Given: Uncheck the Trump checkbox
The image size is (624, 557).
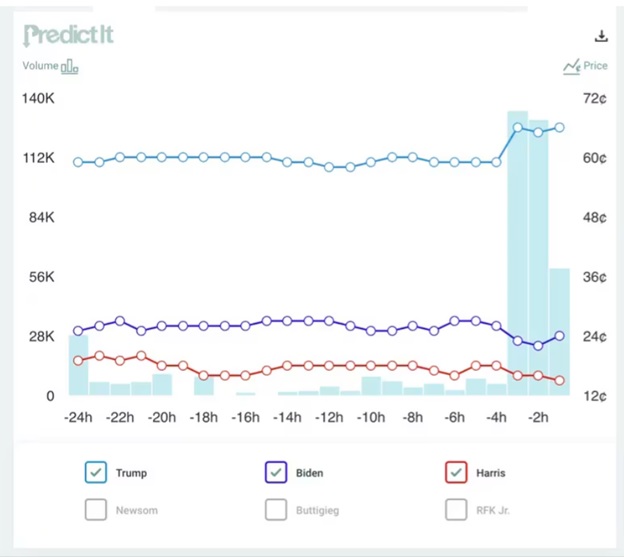Looking at the screenshot, I should pos(96,472).
